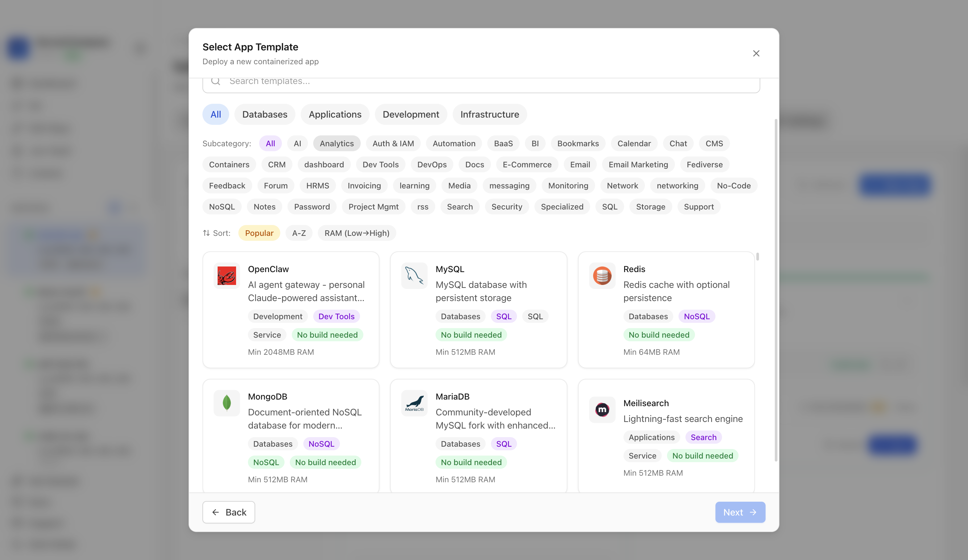
Task: Filter by the BI subcategory
Action: tap(535, 143)
